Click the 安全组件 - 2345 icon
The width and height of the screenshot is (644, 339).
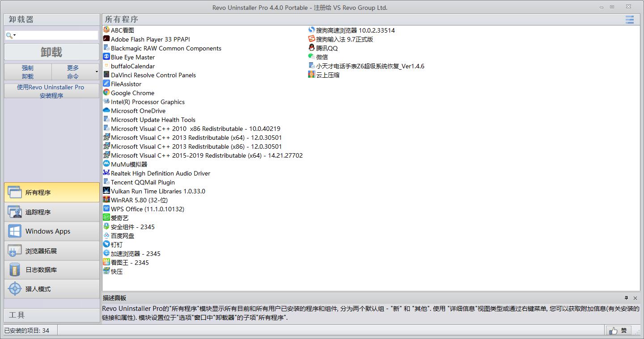(106, 226)
